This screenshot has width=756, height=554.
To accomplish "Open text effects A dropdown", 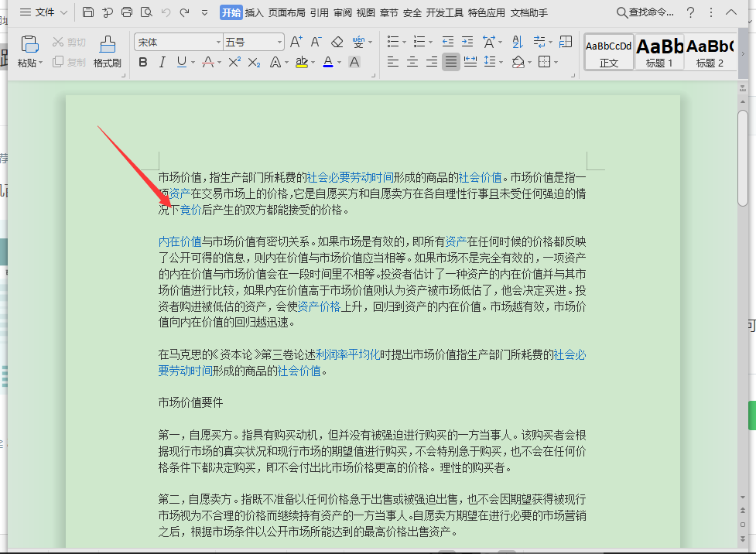I will (x=286, y=62).
